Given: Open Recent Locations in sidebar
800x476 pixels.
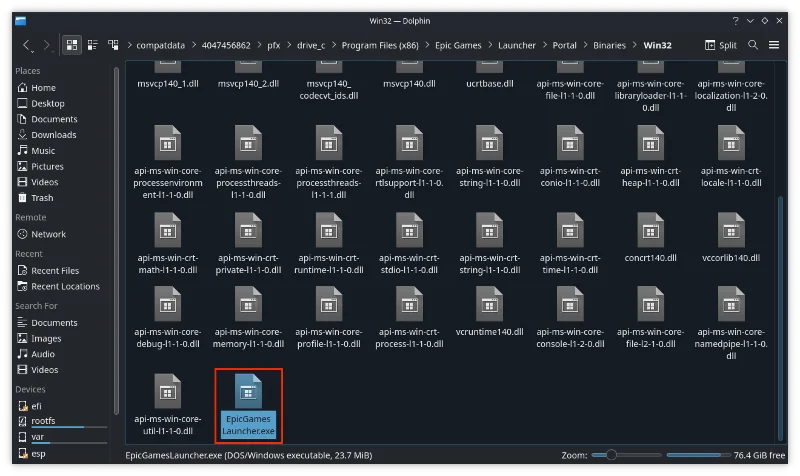Looking at the screenshot, I should tap(63, 287).
